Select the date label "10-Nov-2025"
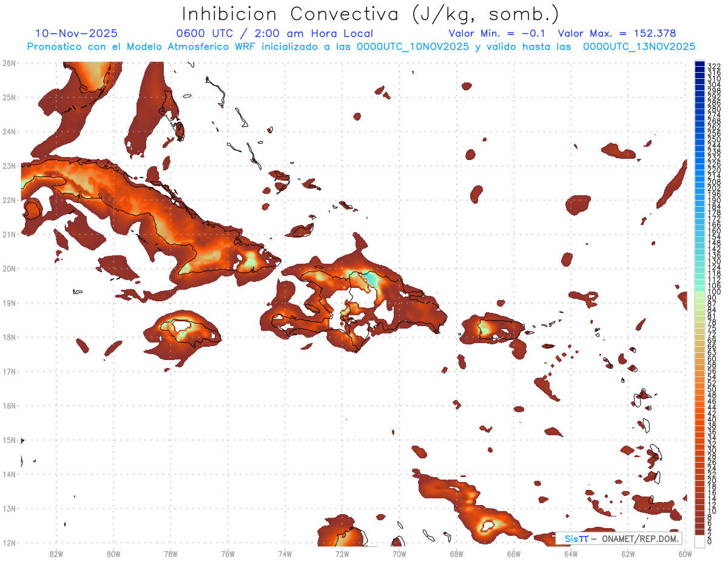This screenshot has width=728, height=562. (76, 33)
